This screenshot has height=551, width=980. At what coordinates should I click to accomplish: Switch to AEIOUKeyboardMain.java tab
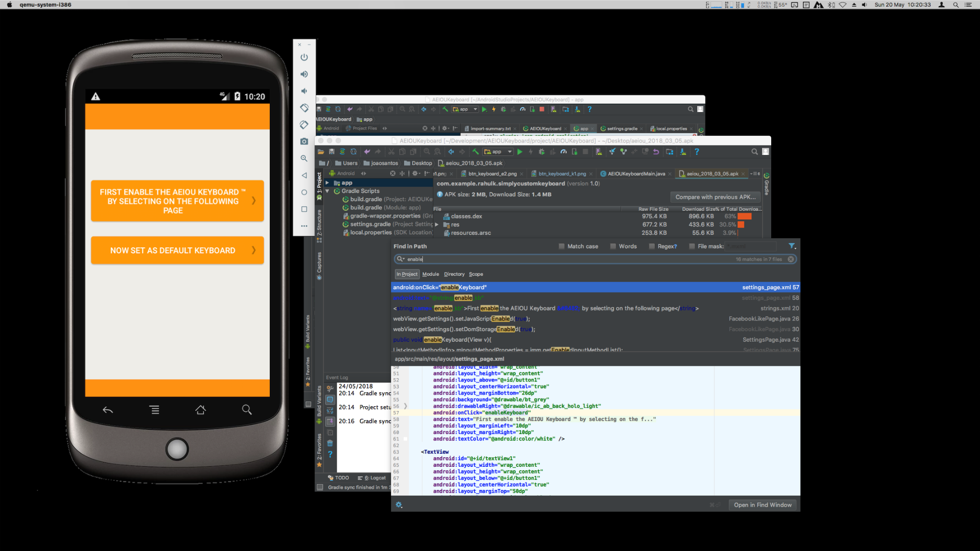coord(636,174)
